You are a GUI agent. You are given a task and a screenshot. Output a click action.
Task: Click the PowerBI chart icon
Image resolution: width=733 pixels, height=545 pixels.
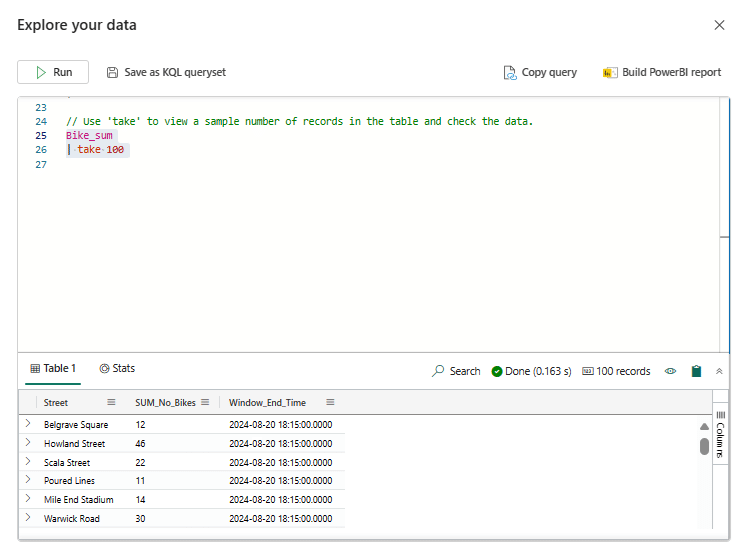click(x=610, y=72)
